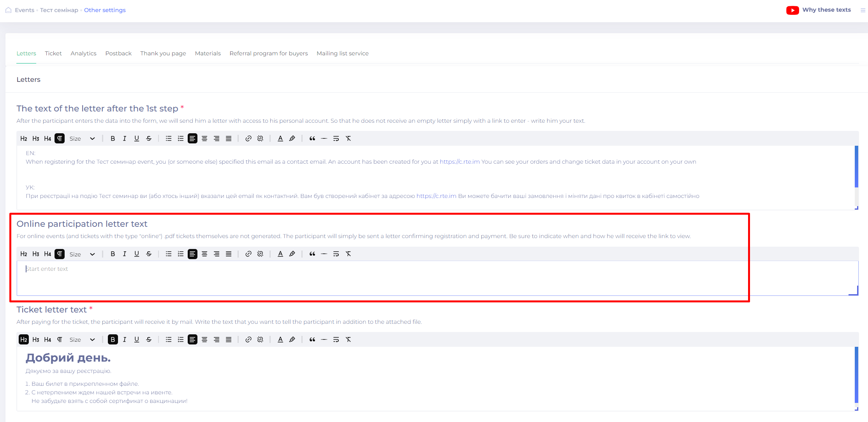
Task: Click the Postback tab link
Action: [118, 53]
